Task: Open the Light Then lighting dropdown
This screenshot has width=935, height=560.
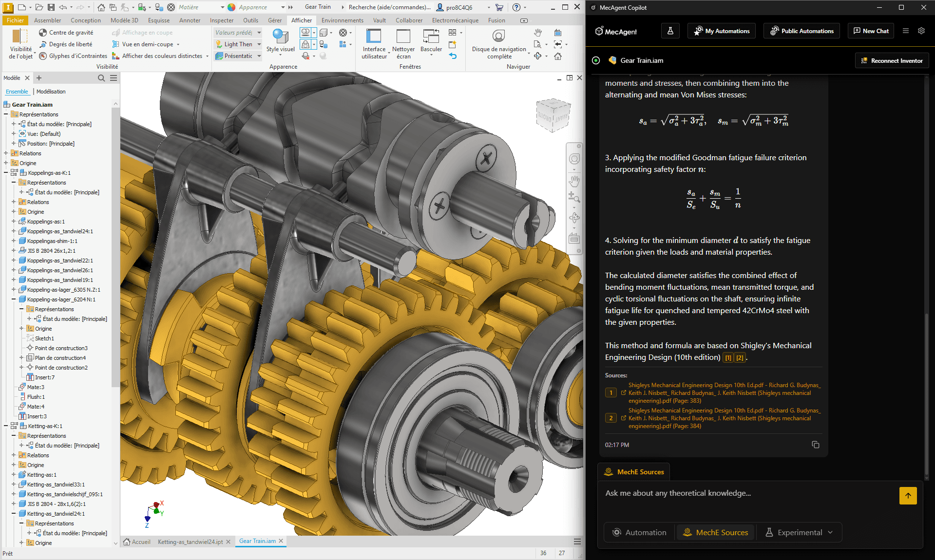Action: [x=259, y=44]
